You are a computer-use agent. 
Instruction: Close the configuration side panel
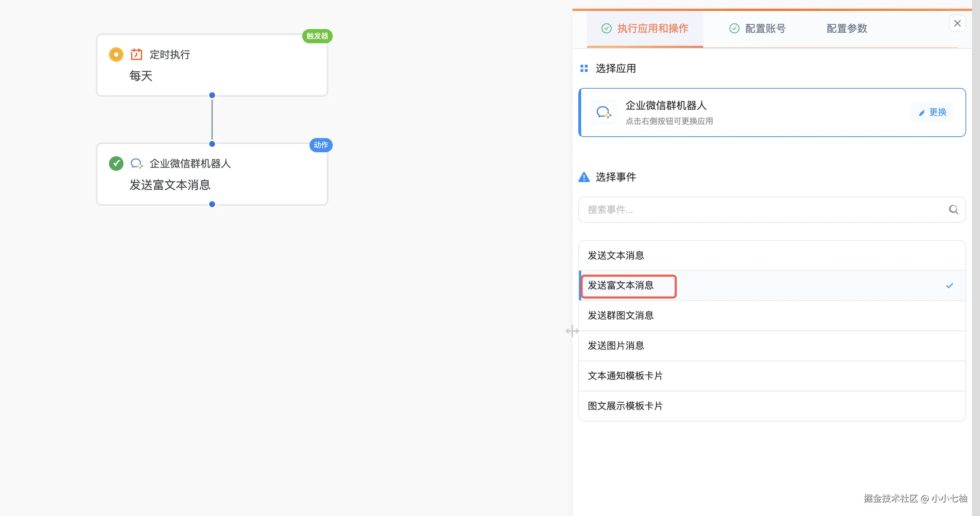tap(957, 24)
